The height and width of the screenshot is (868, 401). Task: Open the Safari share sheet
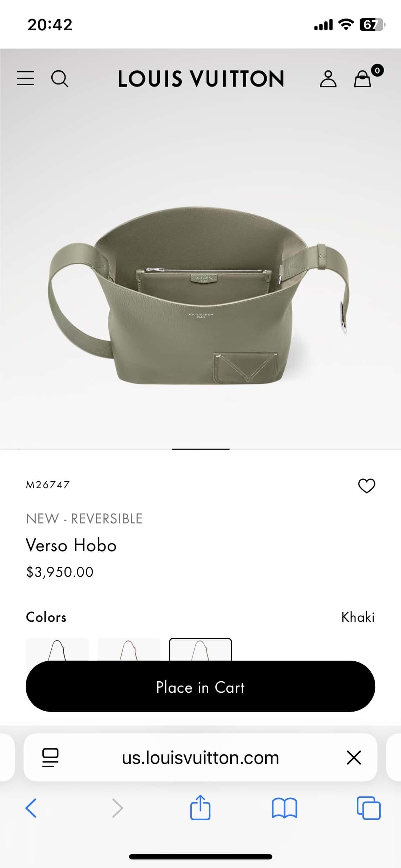pos(200,807)
